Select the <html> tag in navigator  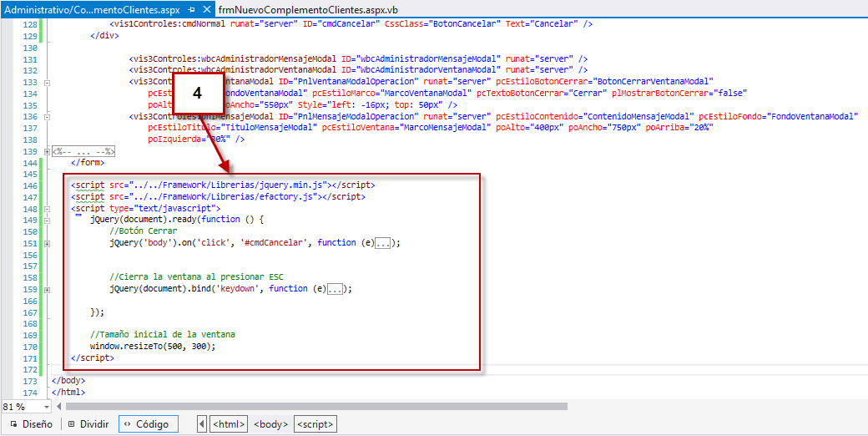229,424
